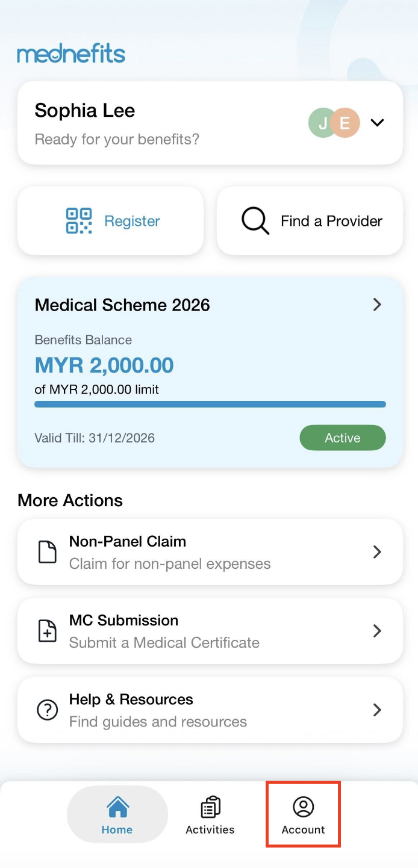Expand Non-Panel Claim via its chevron
Screen dimensions: 418x868
(x=377, y=552)
